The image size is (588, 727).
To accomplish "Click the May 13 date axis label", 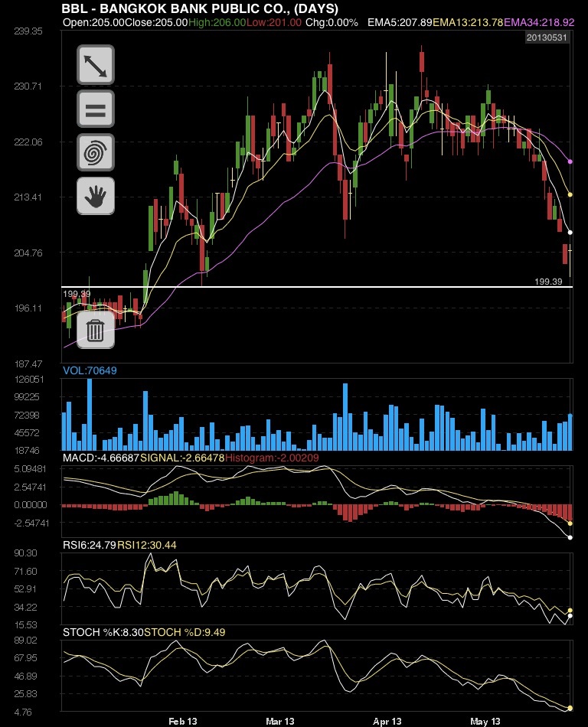I will coord(485,721).
